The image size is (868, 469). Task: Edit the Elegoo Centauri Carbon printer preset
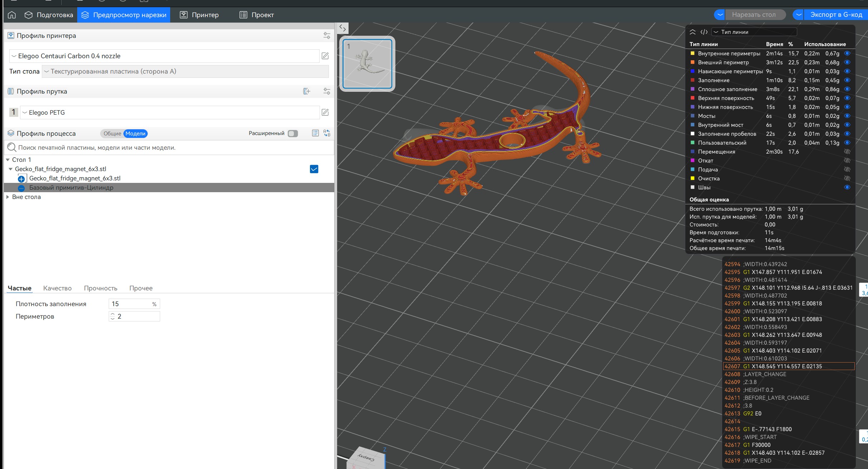tap(325, 56)
